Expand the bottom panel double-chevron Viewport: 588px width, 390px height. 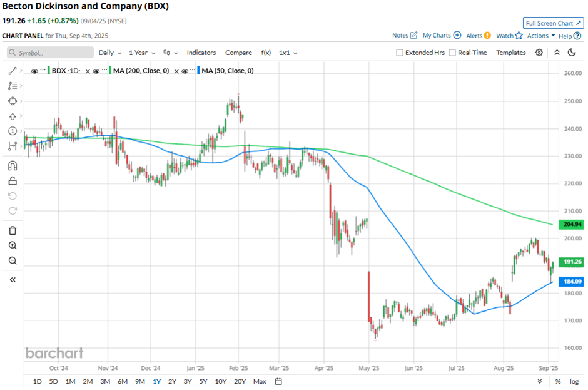click(x=539, y=381)
